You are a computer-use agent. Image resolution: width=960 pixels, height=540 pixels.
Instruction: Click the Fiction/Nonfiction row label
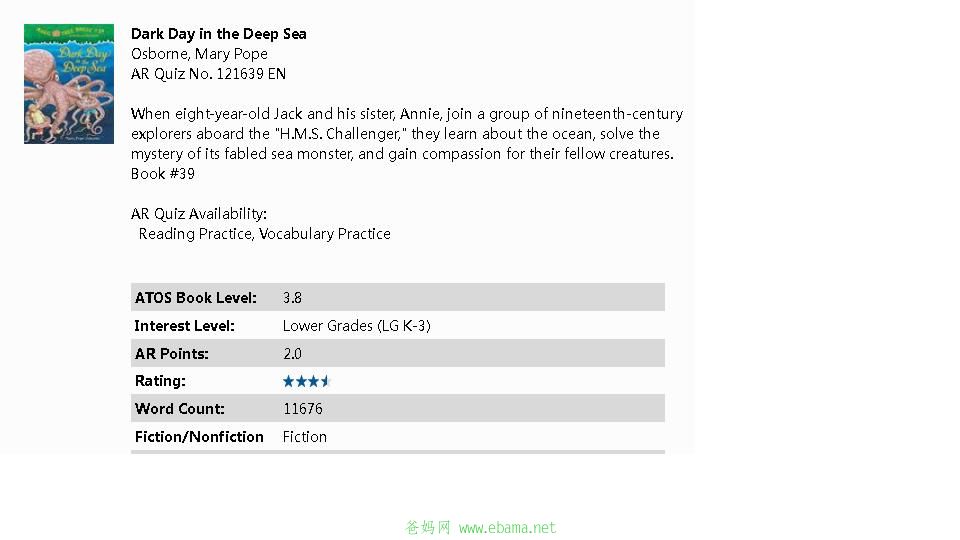tap(199, 437)
